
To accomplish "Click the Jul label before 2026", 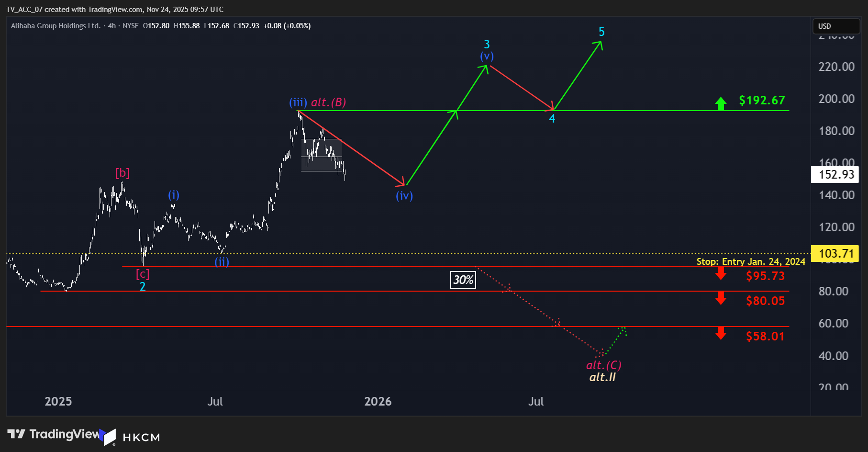I will (x=215, y=401).
